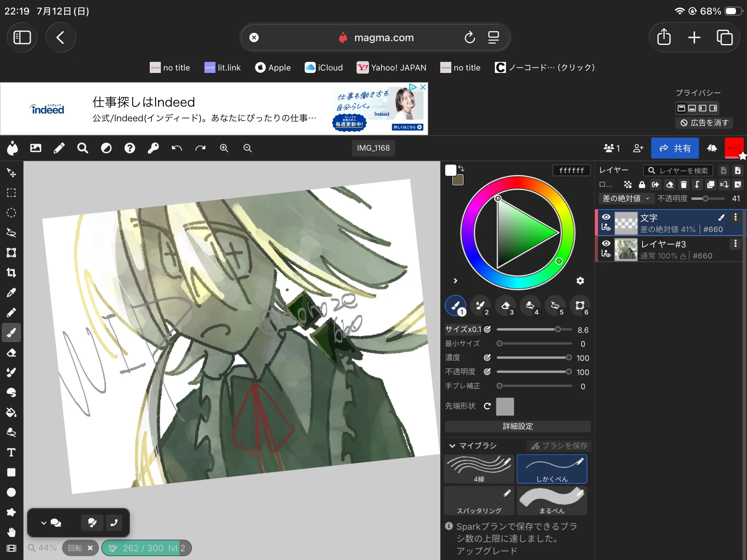This screenshot has height=560, width=747.
Task: Open the IMG_1168 document title menu
Action: 373,148
